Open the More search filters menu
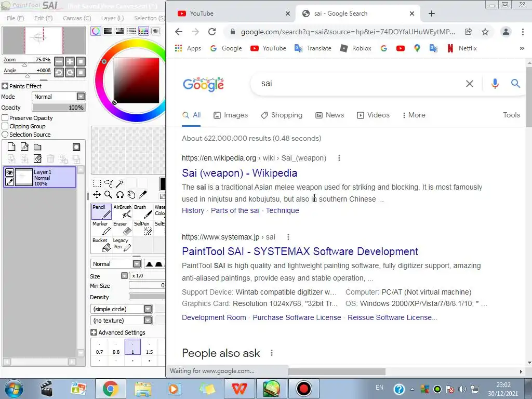The height and width of the screenshot is (399, 532). [x=414, y=115]
